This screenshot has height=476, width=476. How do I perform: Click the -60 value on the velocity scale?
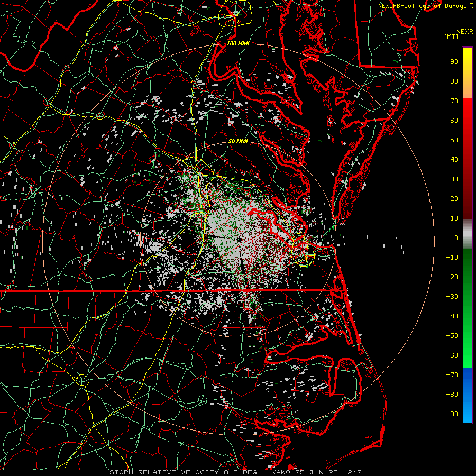coord(452,355)
